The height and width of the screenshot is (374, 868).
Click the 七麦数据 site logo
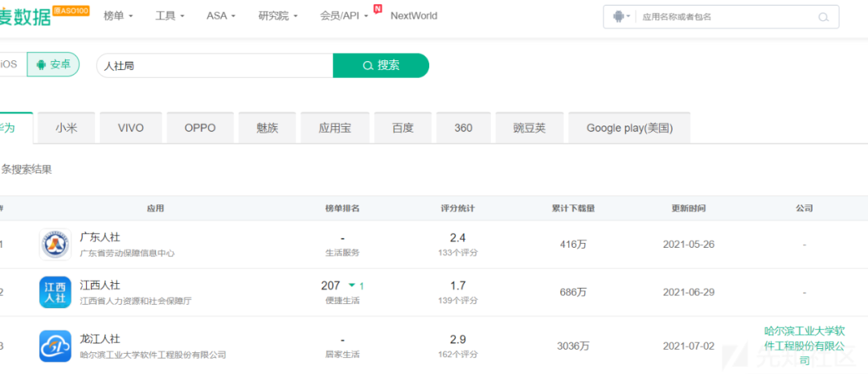[x=24, y=16]
